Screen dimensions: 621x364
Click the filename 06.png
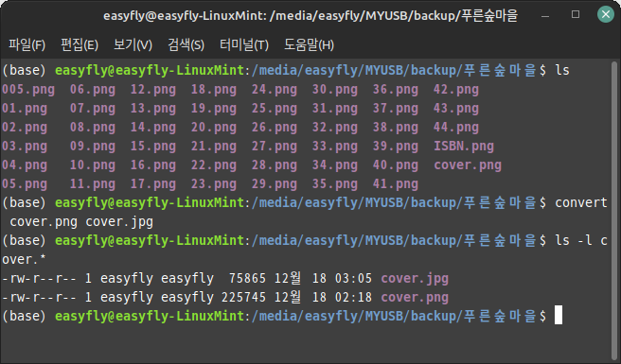(93, 90)
